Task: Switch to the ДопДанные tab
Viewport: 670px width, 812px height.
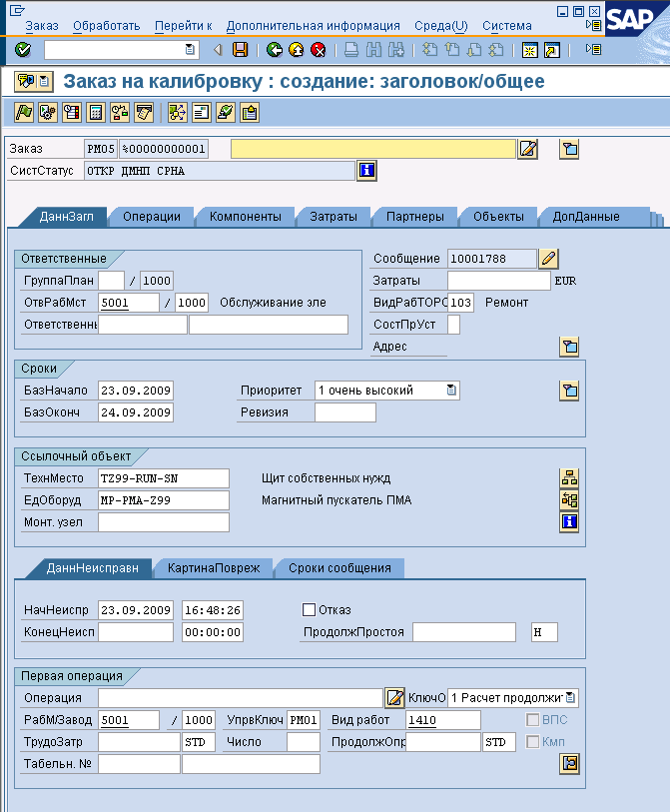Action: (586, 217)
